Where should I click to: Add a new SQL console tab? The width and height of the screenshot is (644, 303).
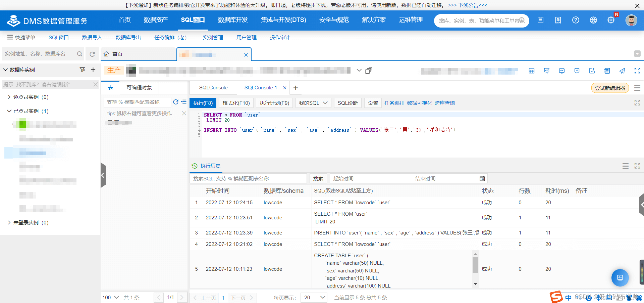[x=296, y=88]
